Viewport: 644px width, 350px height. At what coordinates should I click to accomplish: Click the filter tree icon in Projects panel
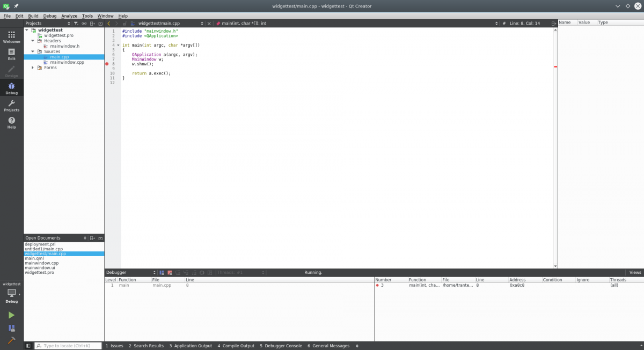coord(76,24)
